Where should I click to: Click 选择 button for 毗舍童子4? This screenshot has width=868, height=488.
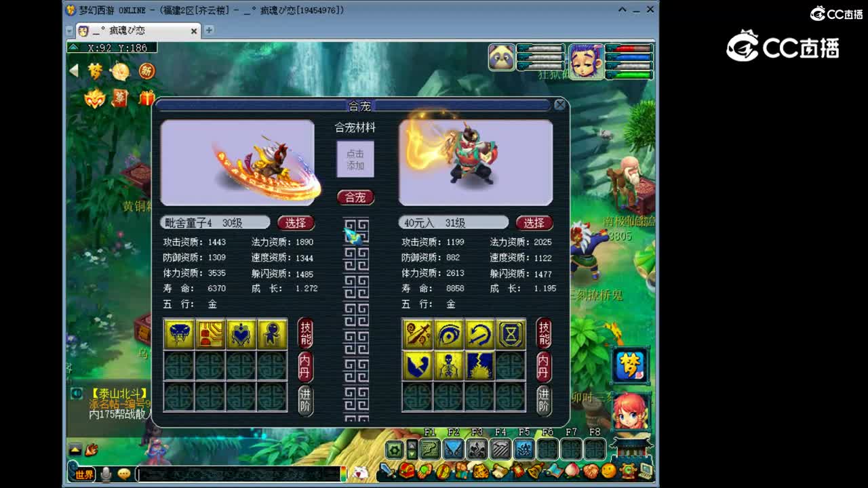pos(296,222)
